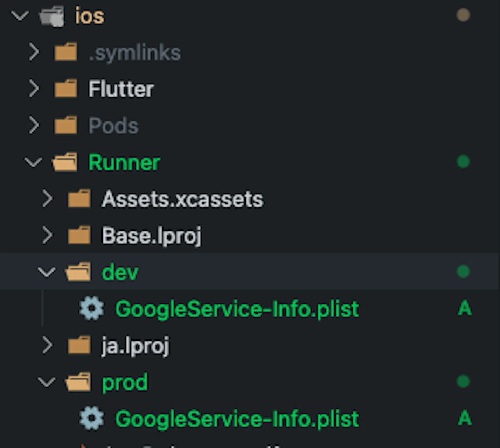
Task: Select the Assets.xcassets folder name
Action: [x=182, y=199]
